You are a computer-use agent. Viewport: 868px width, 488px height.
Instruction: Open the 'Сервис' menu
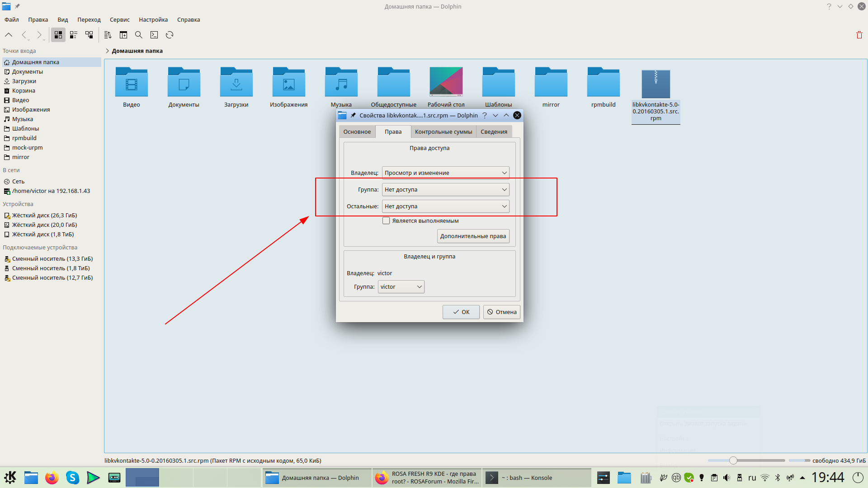point(119,20)
